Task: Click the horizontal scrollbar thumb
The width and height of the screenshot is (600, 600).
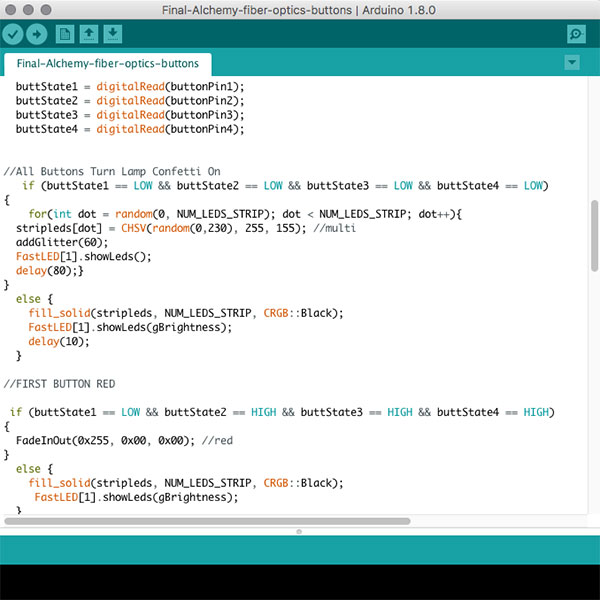Action: pyautogui.click(x=207, y=521)
